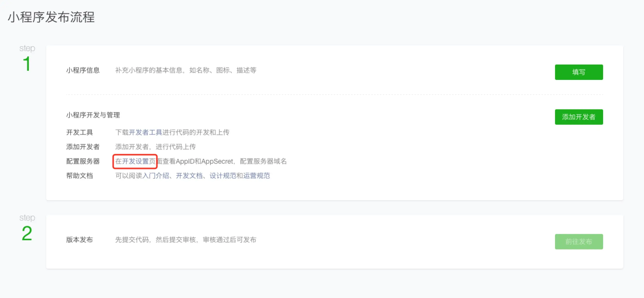This screenshot has height=298, width=644.
Task: Click the 小程序信息 label
Action: pyautogui.click(x=83, y=70)
